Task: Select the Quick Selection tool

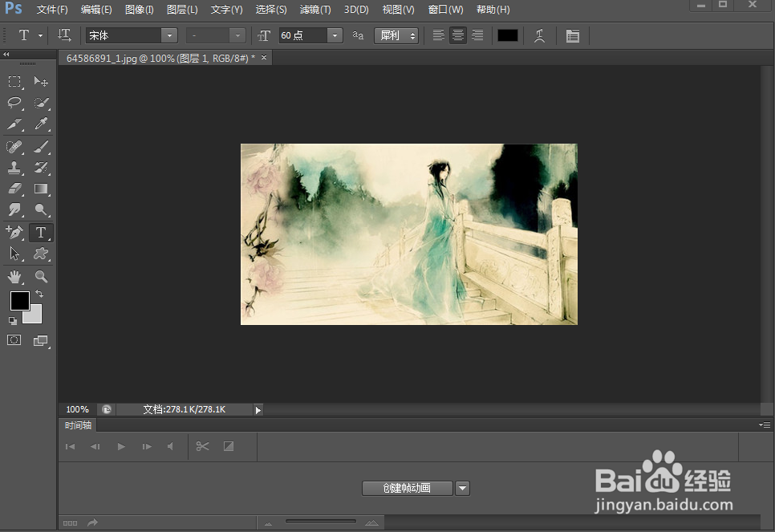Action: tap(41, 103)
